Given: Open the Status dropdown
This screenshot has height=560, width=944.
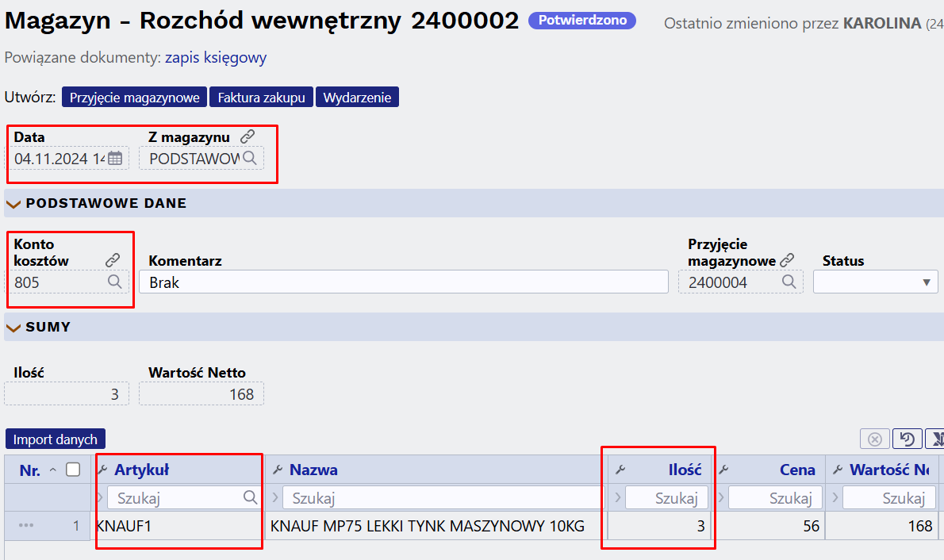Looking at the screenshot, I should tap(875, 282).
